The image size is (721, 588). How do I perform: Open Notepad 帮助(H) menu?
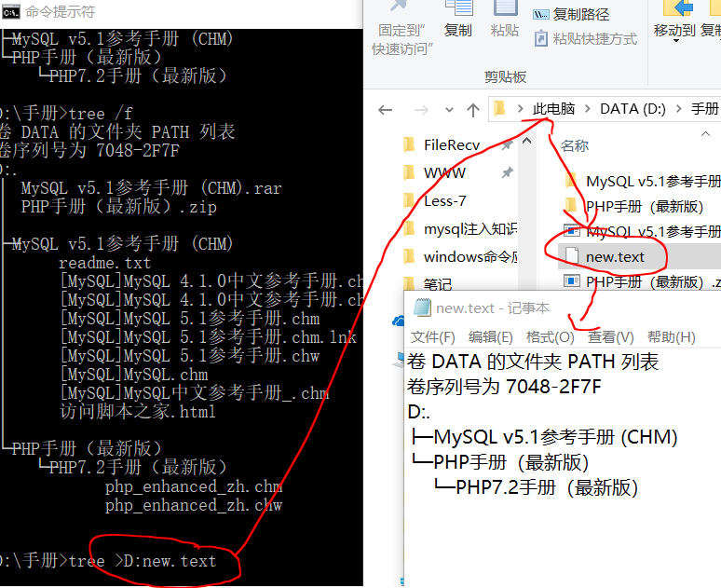click(672, 337)
